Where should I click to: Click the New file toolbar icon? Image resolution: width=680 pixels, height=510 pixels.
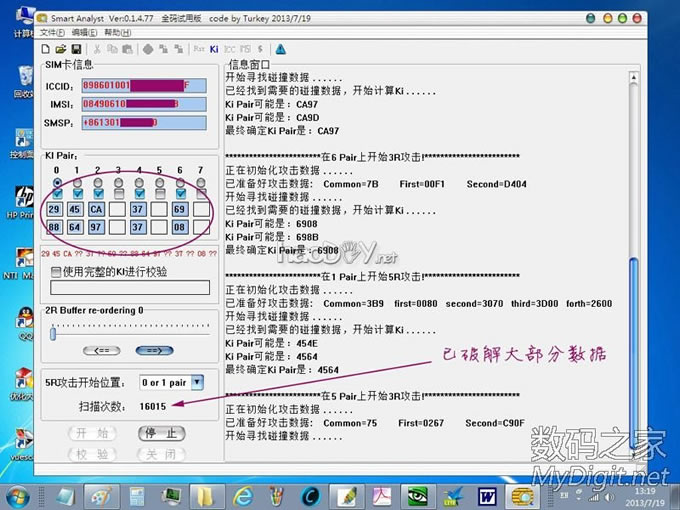click(46, 48)
